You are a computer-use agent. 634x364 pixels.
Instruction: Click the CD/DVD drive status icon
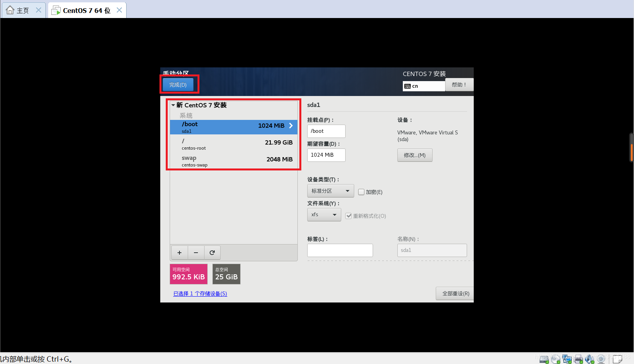(556, 359)
